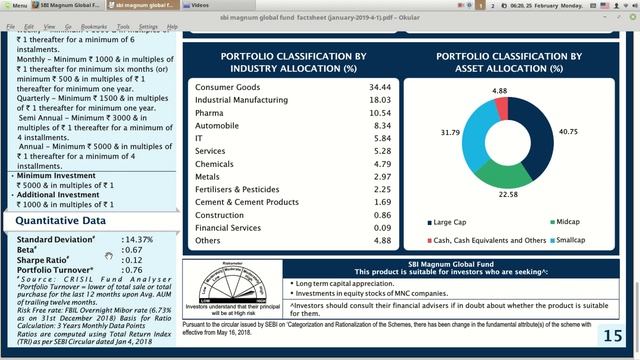The width and height of the screenshot is (640, 360).
Task: Click the keyboard indicator icon in tray
Action: [593, 6]
